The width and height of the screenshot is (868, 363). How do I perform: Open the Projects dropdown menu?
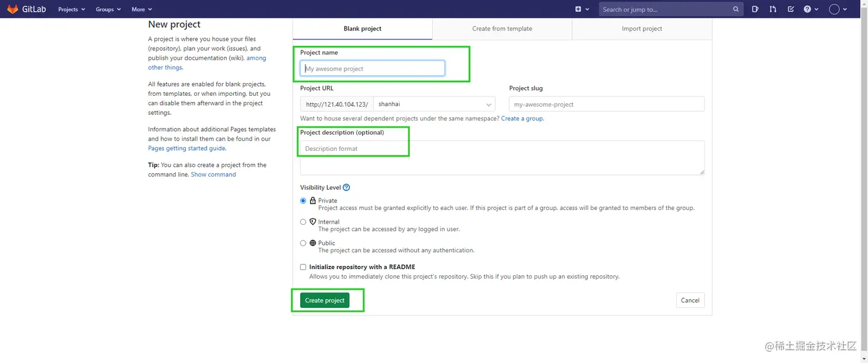coord(72,9)
